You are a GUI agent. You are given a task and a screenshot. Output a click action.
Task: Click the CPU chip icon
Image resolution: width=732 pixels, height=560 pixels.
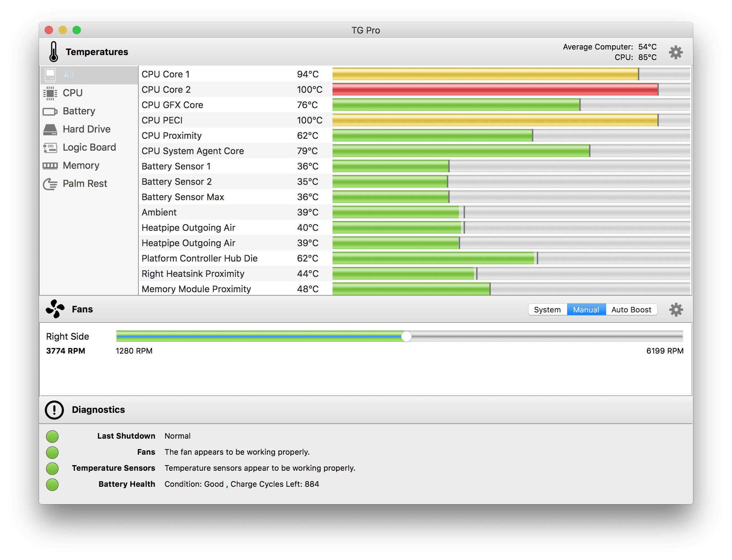(x=50, y=93)
